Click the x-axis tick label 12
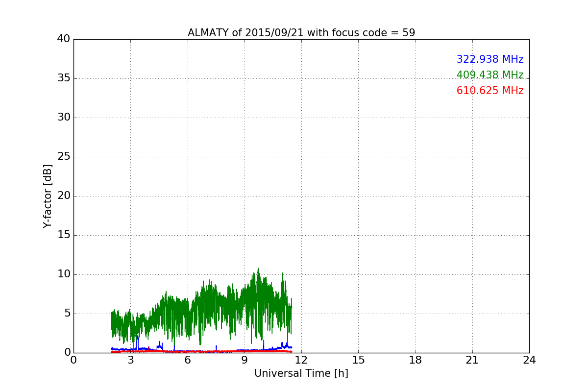This screenshot has height=392, width=588. coord(301,360)
